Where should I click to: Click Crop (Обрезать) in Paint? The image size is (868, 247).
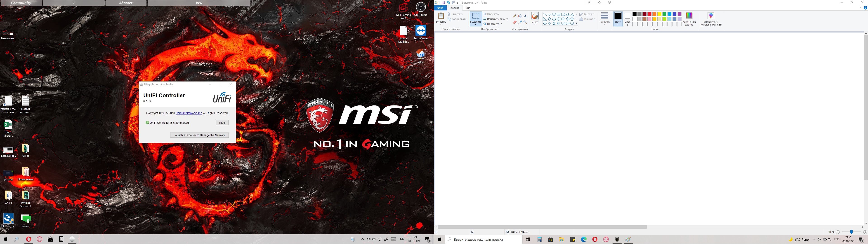pyautogui.click(x=491, y=14)
